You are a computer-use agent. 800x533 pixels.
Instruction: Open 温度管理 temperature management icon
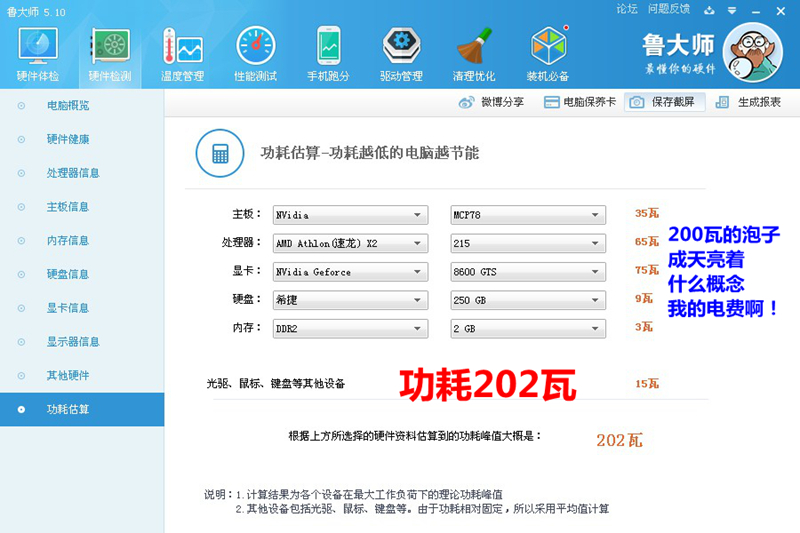coord(183,46)
